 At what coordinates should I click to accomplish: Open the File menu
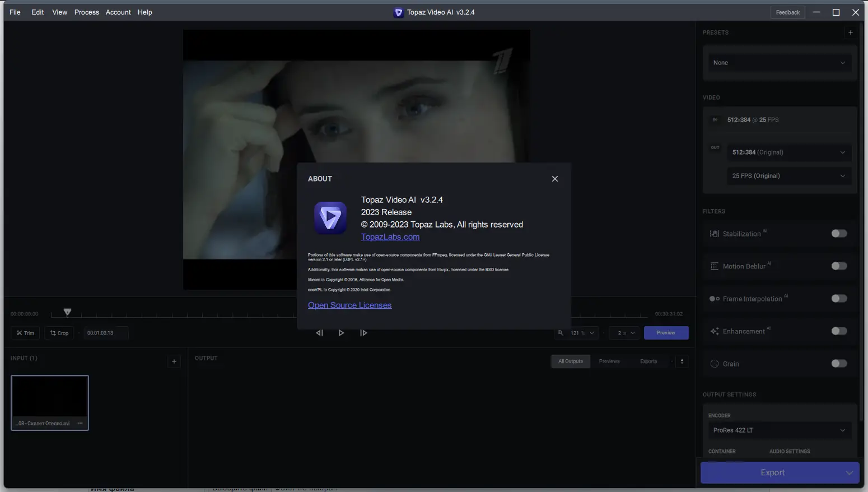15,12
